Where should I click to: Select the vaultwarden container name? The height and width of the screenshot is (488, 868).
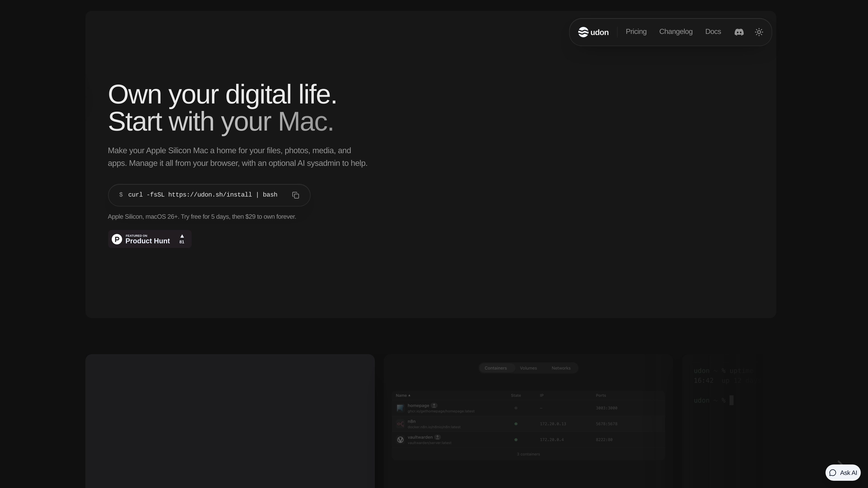pos(420,437)
